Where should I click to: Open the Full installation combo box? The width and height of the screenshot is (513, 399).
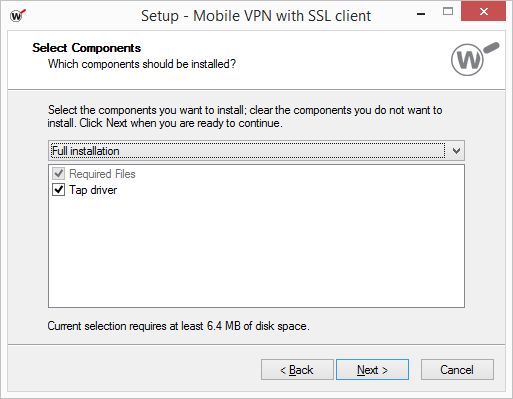[x=256, y=151]
